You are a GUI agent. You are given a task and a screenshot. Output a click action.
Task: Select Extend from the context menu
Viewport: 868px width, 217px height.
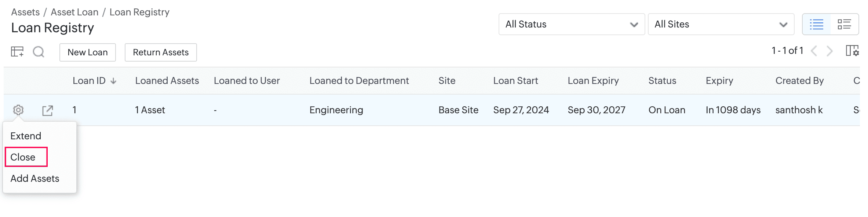(26, 136)
